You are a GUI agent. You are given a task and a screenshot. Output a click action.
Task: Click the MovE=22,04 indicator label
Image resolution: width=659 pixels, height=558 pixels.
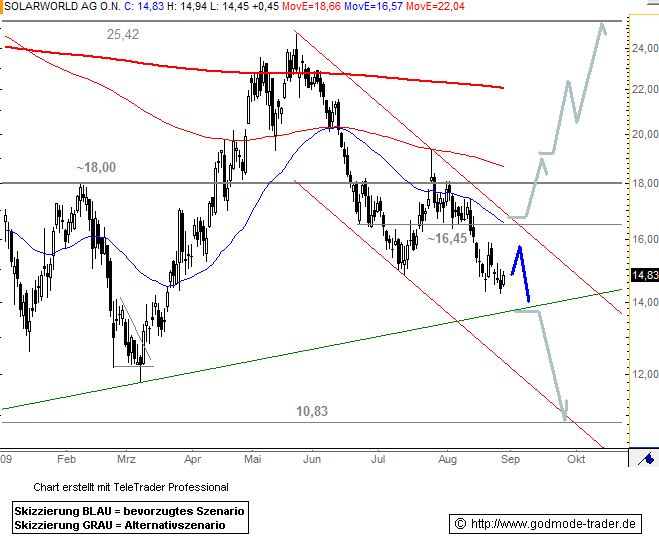pos(435,6)
